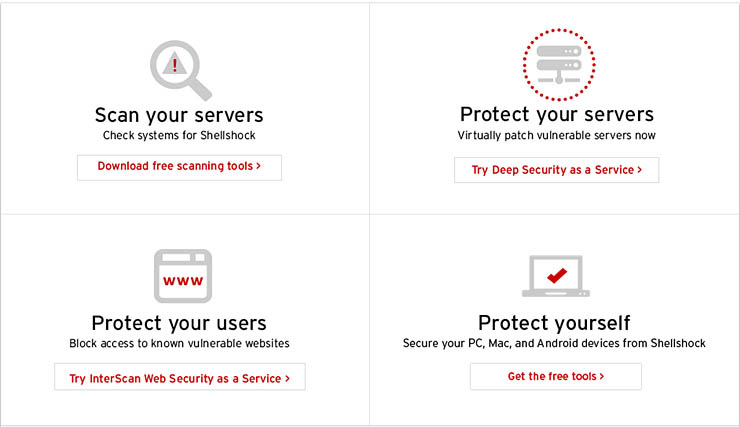740x427 pixels.
Task: Click the Protect yourself heading
Action: click(x=553, y=323)
